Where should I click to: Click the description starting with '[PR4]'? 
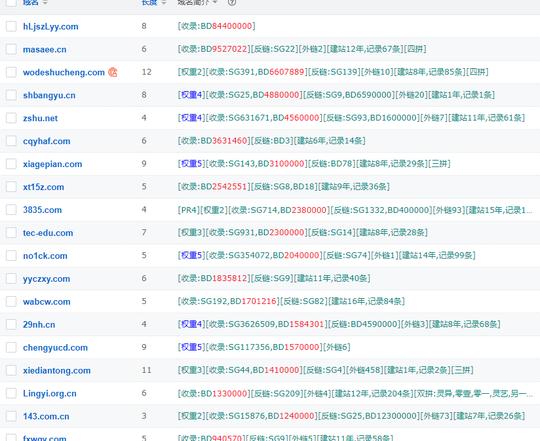pyautogui.click(x=355, y=210)
